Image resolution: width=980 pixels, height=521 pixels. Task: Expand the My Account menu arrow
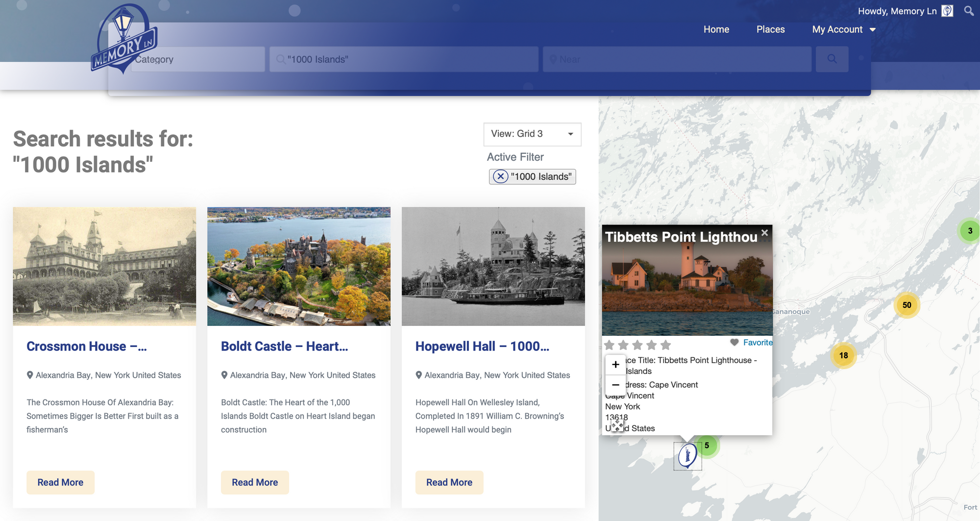coord(873,30)
